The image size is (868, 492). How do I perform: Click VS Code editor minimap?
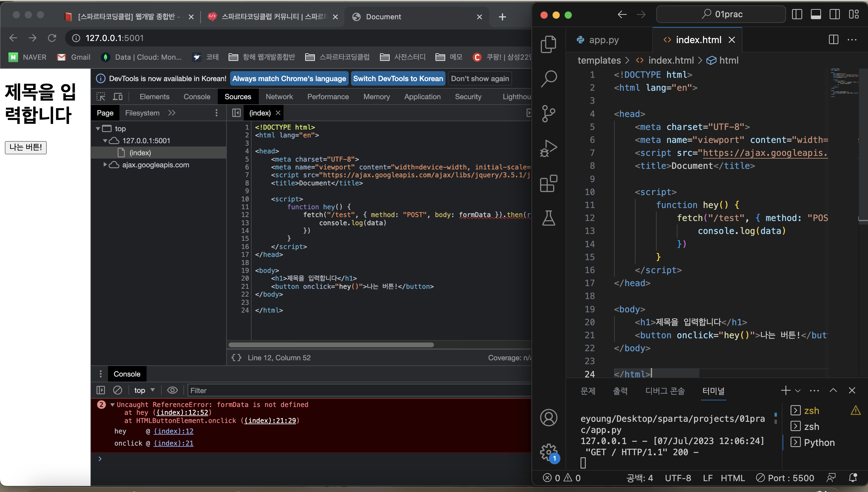coord(844,83)
